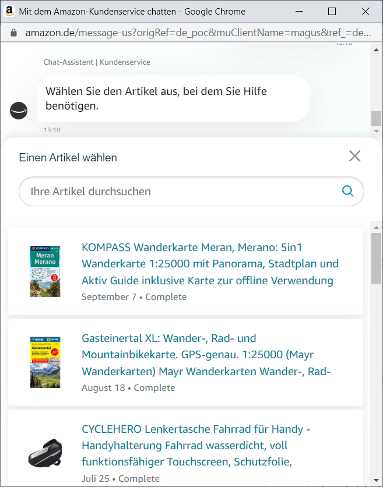Click the Gasteinertal map thumbnail
This screenshot has height=488, width=384.
tap(45, 362)
